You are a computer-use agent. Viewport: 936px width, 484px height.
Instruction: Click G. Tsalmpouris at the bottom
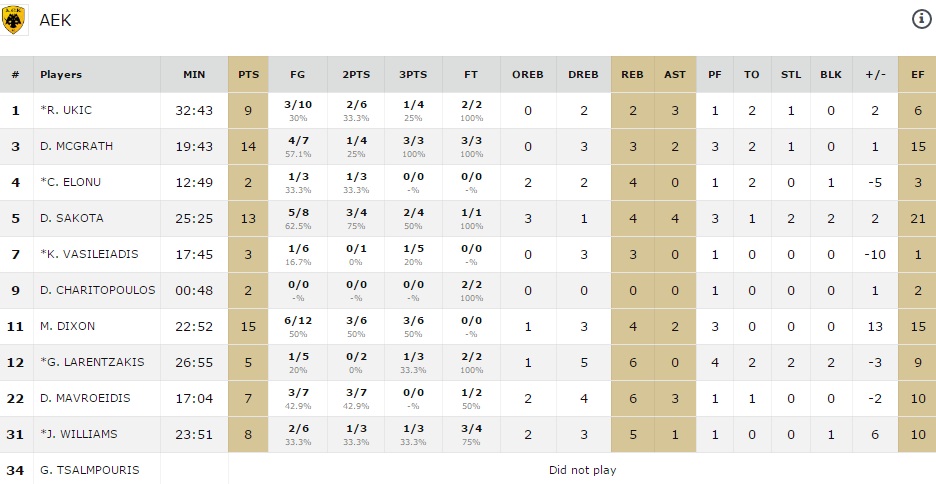click(x=89, y=470)
